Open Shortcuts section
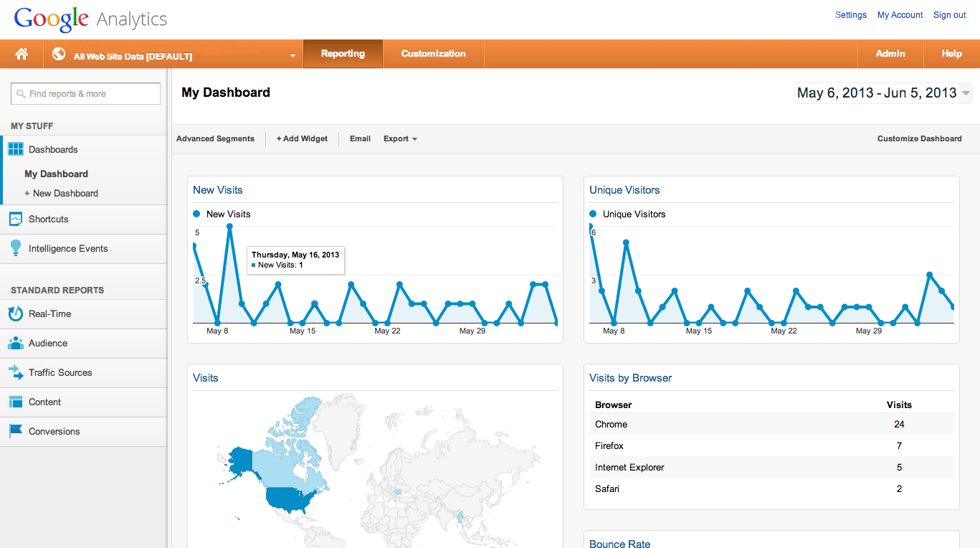Screen dimensions: 980x548 (49, 219)
